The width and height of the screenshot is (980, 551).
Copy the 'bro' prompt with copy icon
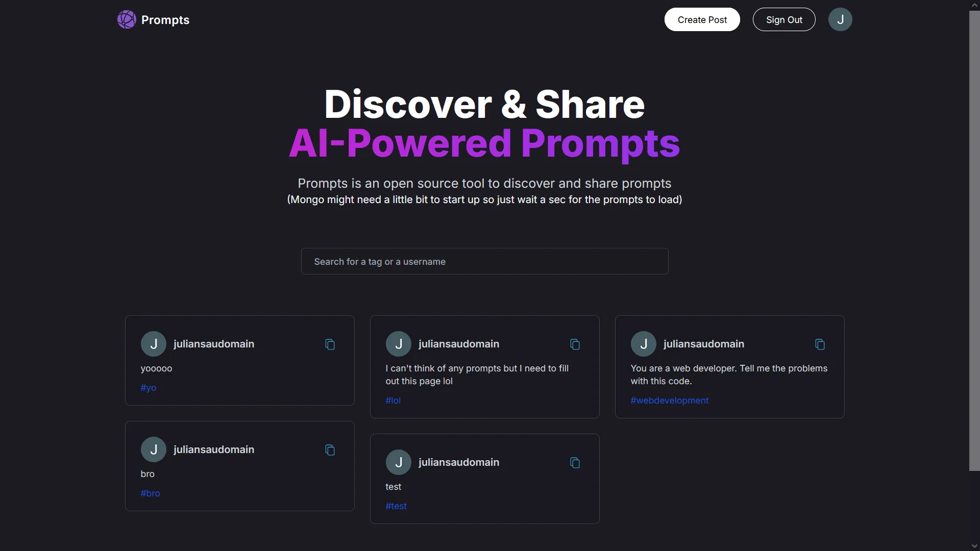[x=330, y=450]
